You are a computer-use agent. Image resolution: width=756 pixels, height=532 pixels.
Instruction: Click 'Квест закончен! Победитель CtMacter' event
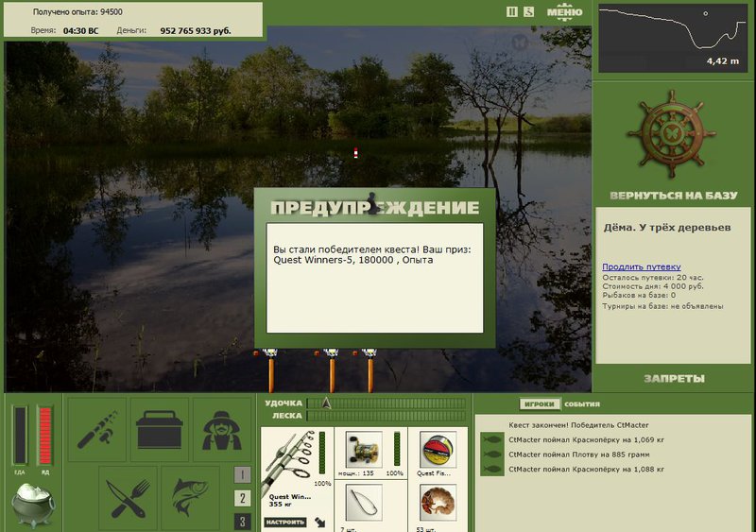[x=578, y=425]
